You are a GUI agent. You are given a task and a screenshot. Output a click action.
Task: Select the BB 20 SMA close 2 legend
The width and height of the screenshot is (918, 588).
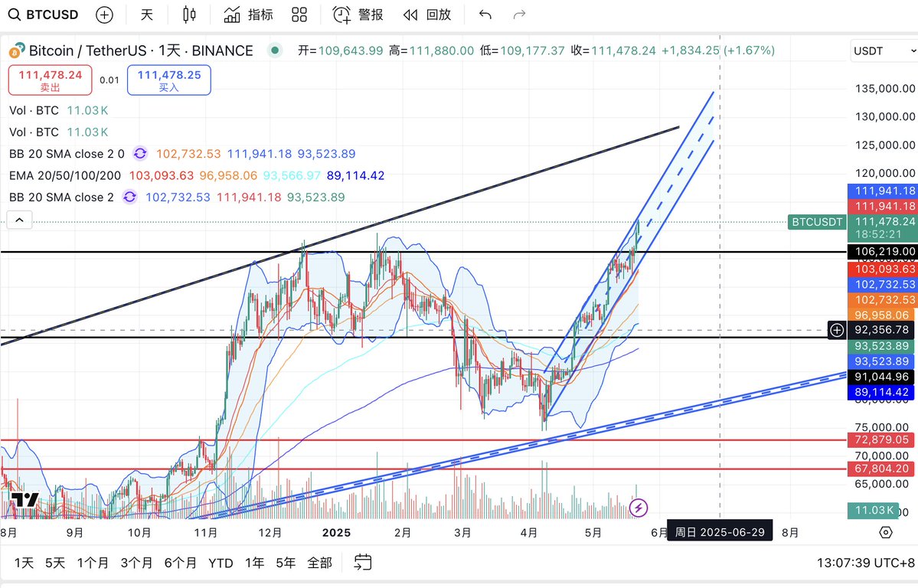pyautogui.click(x=61, y=197)
